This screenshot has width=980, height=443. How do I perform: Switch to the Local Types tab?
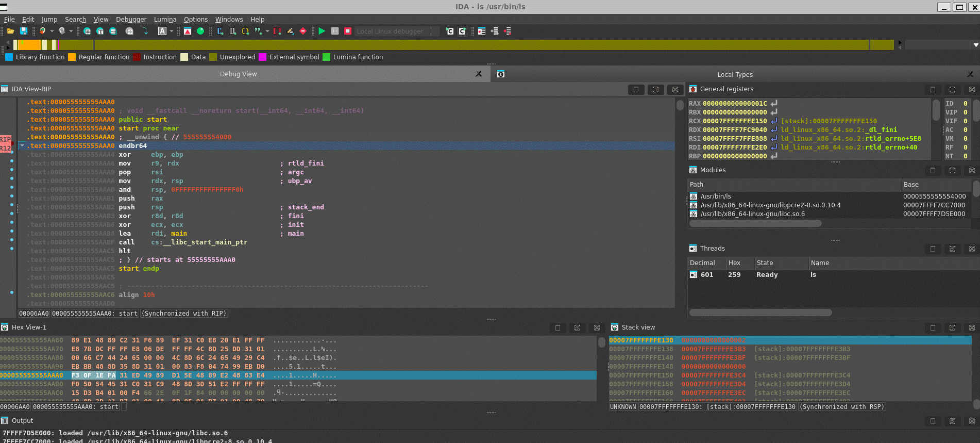[x=734, y=74]
